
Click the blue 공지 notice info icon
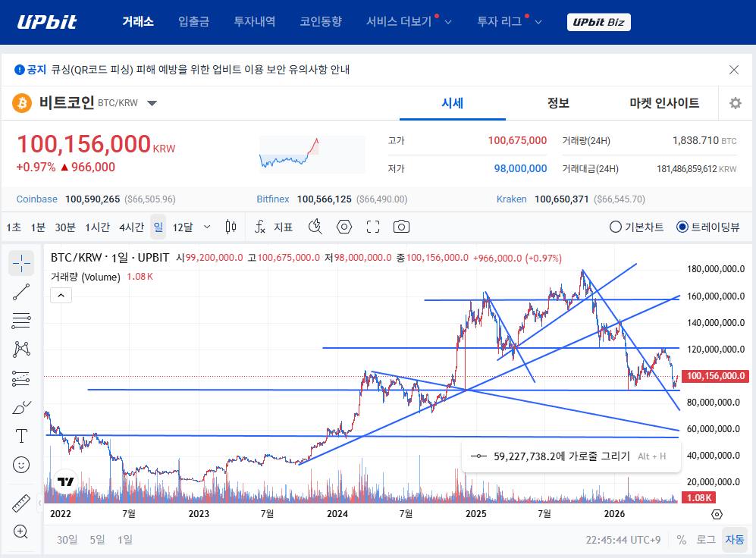[x=19, y=70]
